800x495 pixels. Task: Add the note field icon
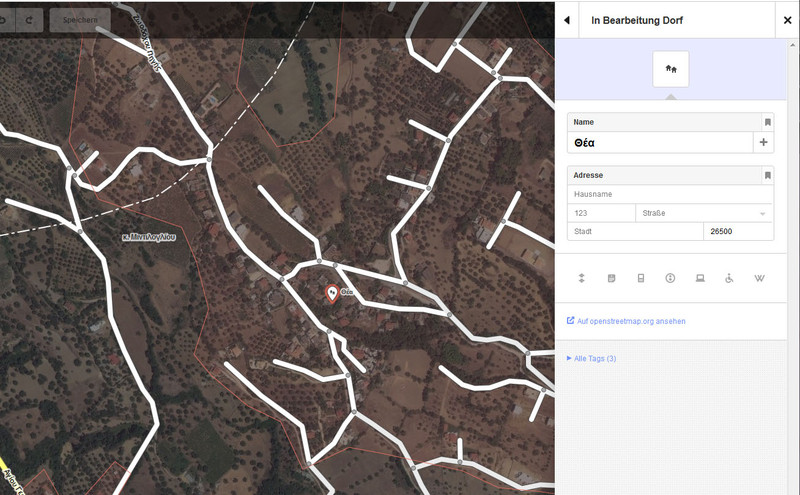611,278
